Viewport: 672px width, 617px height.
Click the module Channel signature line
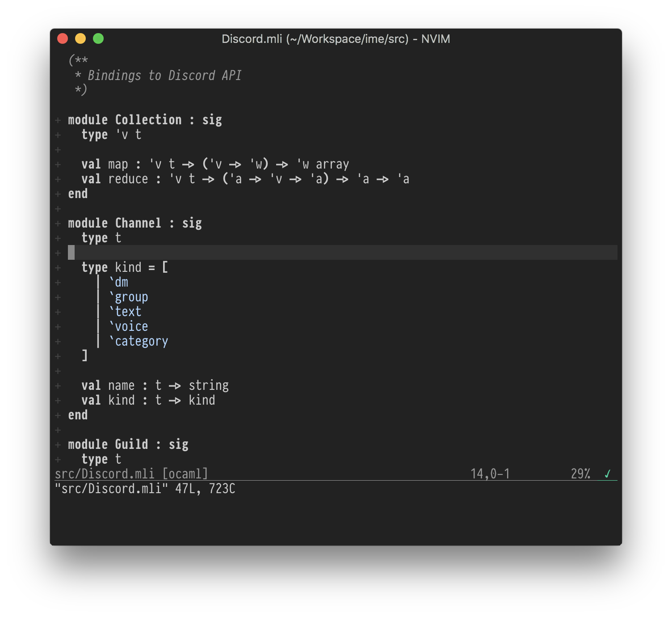point(134,223)
